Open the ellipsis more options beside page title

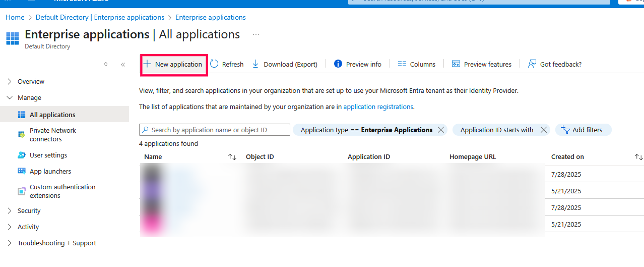click(256, 34)
